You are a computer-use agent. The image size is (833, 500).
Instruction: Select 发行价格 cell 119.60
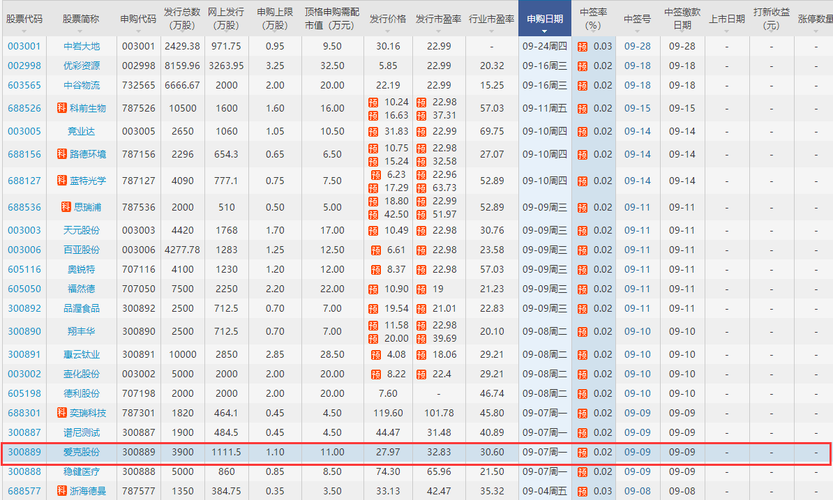coord(388,413)
